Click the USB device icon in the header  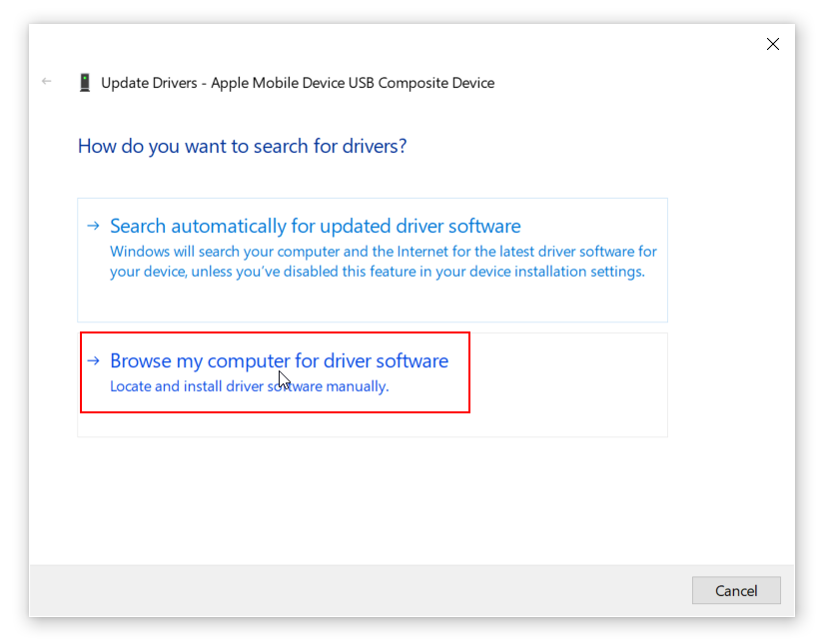click(85, 82)
